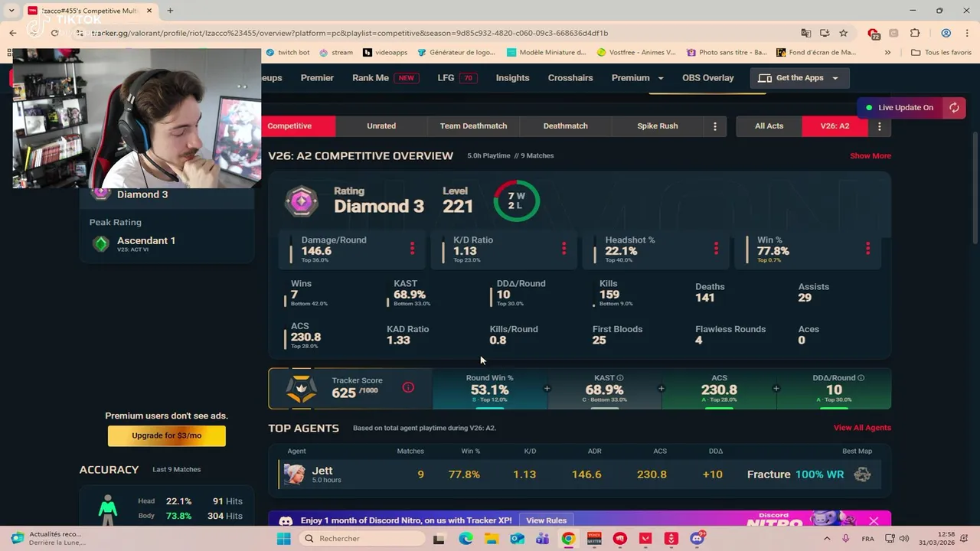Open new browser tab with plus
This screenshot has height=551, width=980.
[170, 11]
